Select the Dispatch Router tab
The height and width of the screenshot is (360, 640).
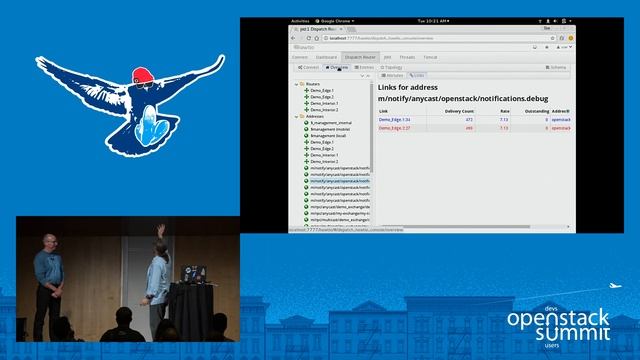360,57
